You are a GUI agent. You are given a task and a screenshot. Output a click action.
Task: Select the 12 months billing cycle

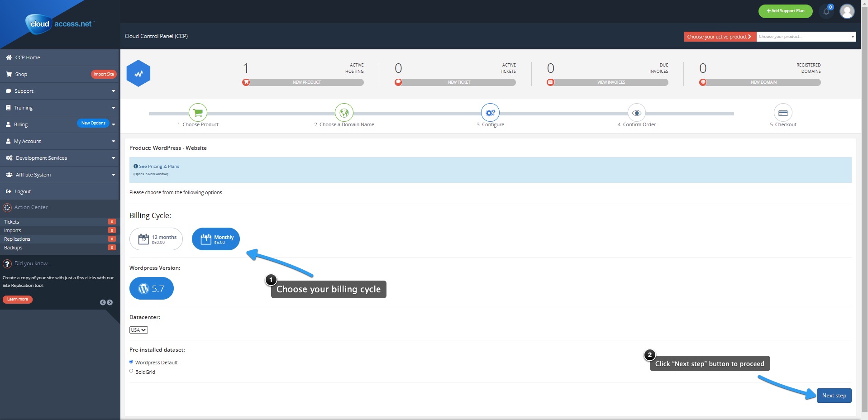(156, 239)
